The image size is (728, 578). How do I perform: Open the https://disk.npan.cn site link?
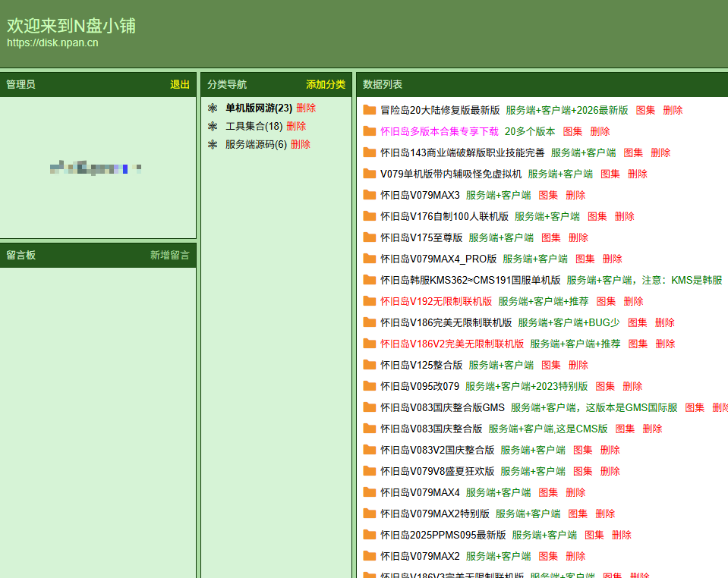click(x=52, y=42)
